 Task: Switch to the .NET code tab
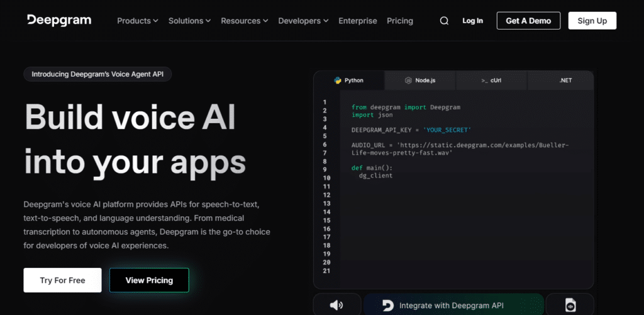coord(560,80)
